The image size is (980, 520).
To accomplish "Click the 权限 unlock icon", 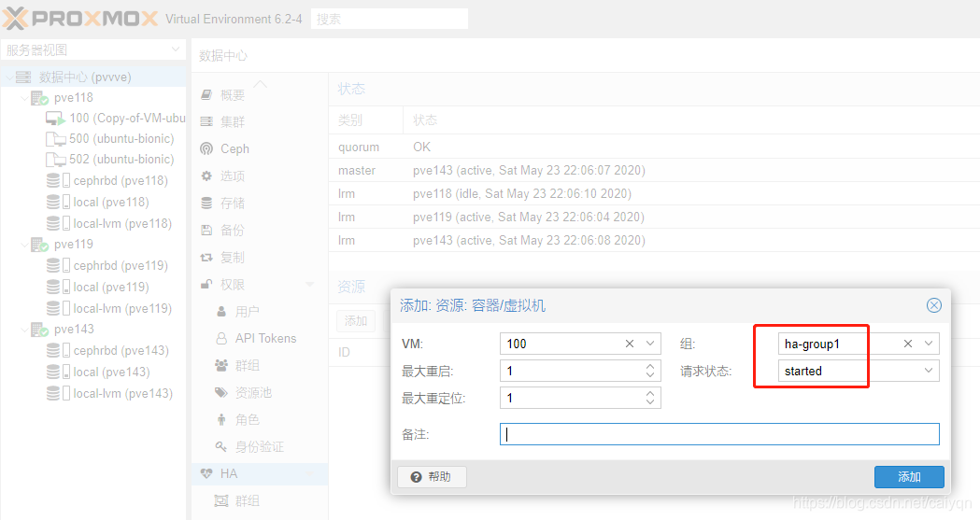I will click(x=206, y=285).
